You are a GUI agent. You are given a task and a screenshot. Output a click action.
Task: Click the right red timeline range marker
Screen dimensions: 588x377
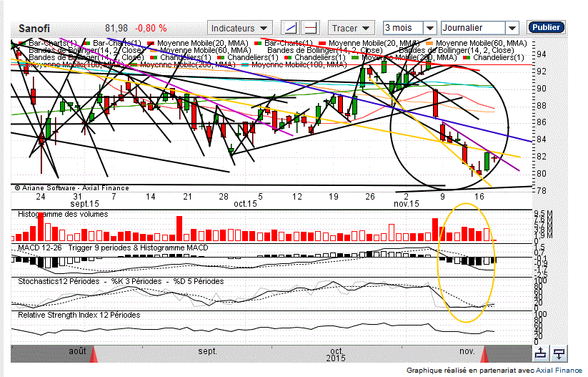pos(485,355)
